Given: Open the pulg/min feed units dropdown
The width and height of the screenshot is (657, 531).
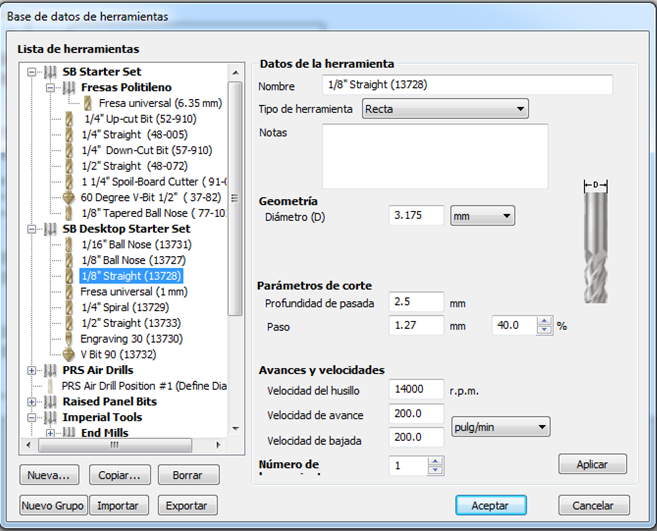Looking at the screenshot, I should pyautogui.click(x=500, y=427).
